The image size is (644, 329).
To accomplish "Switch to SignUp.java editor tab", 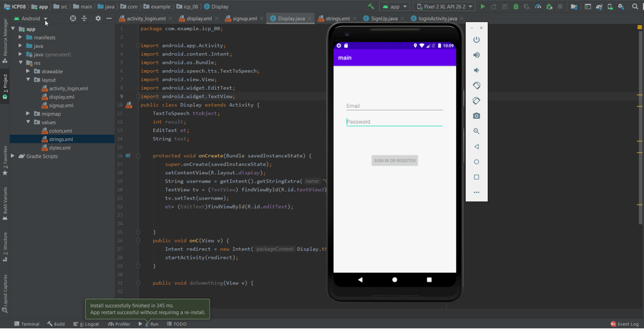I will pyautogui.click(x=384, y=19).
